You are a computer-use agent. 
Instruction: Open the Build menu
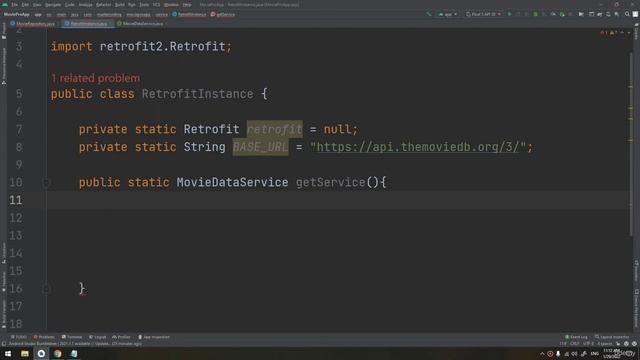click(120, 4)
